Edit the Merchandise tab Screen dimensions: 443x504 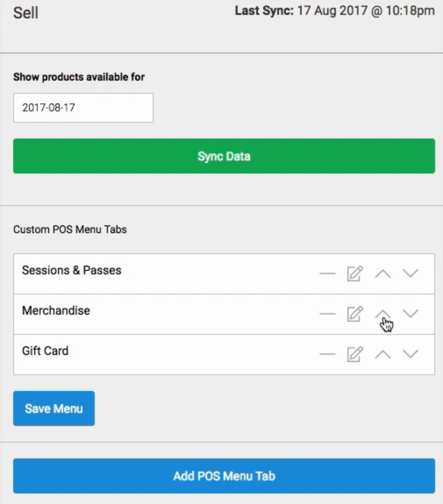point(355,314)
